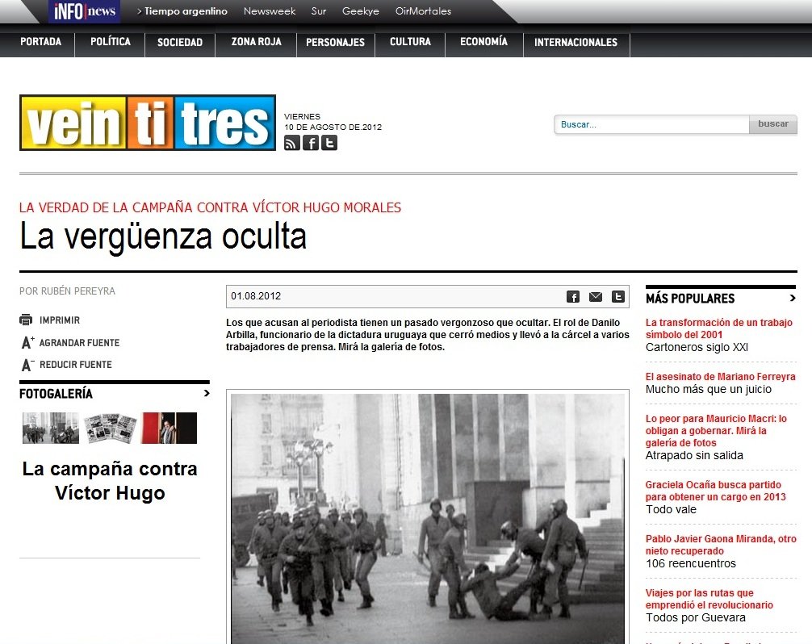Click the RSS feed icon below the date
Image resolution: width=812 pixels, height=644 pixels.
(x=292, y=143)
